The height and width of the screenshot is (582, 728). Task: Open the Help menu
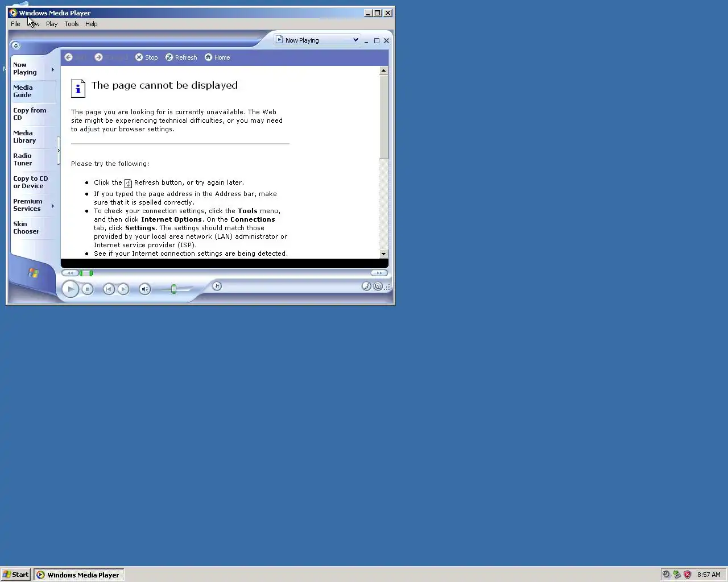pyautogui.click(x=92, y=24)
